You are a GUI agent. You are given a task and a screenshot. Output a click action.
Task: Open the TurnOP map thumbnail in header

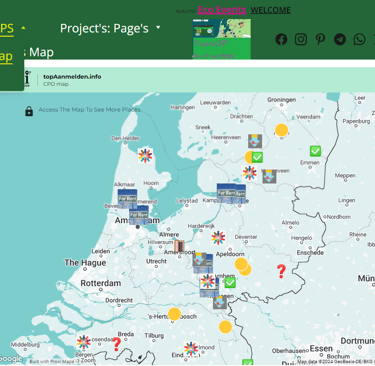[222, 39]
